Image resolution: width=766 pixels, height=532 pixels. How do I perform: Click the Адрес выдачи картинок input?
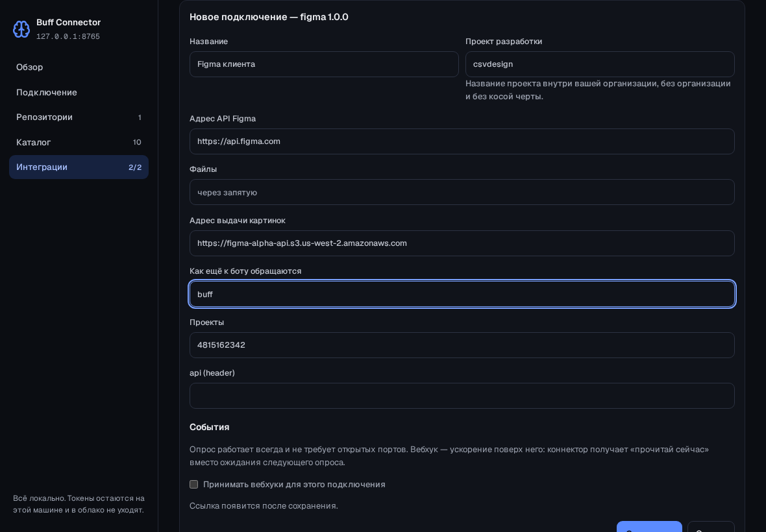coord(462,243)
